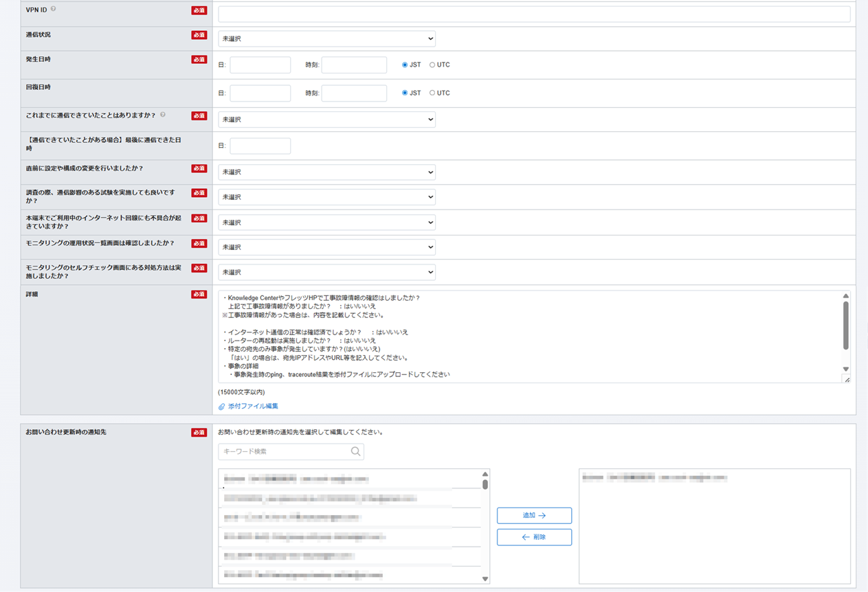Open the 通信状況 dropdown

pos(326,39)
